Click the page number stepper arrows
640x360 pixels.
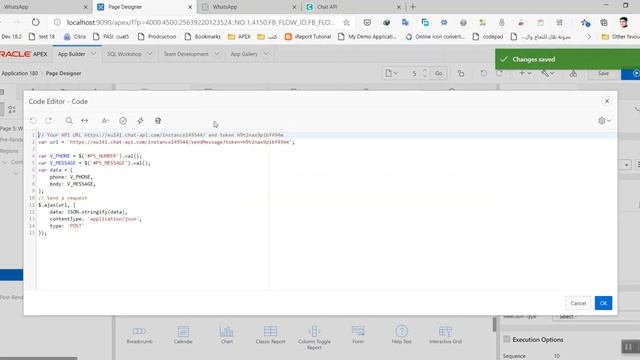point(424,73)
